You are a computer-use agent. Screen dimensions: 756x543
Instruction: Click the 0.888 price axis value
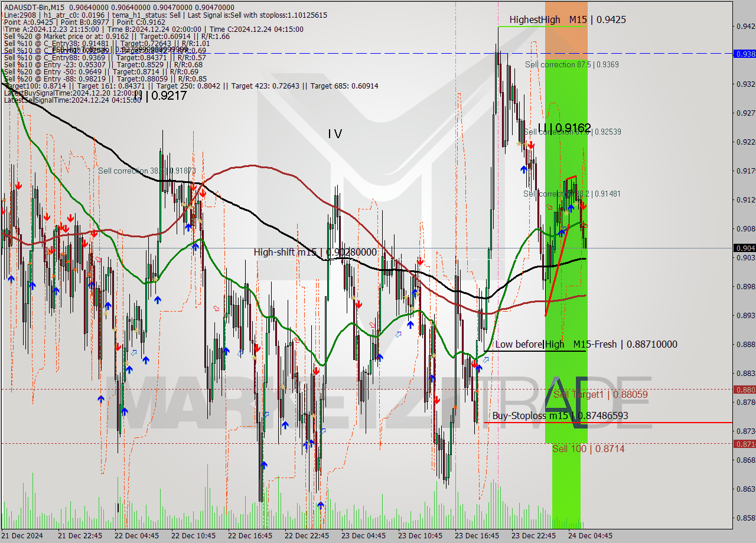[745, 344]
